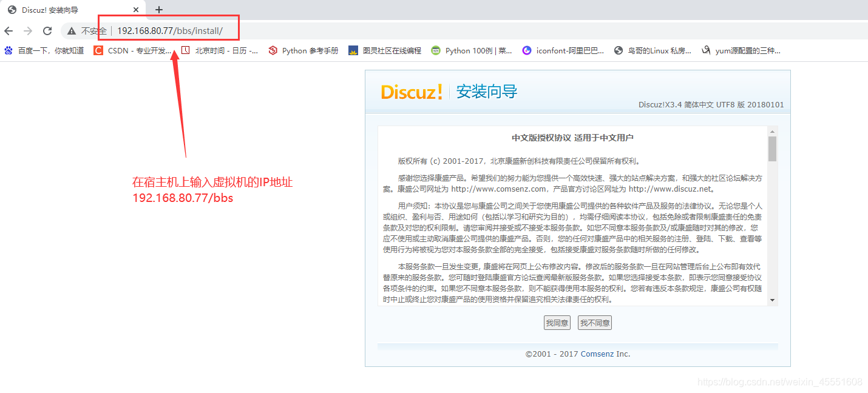Image resolution: width=868 pixels, height=393 pixels.
Task: Click the license scrollbar down arrow
Action: [x=772, y=300]
